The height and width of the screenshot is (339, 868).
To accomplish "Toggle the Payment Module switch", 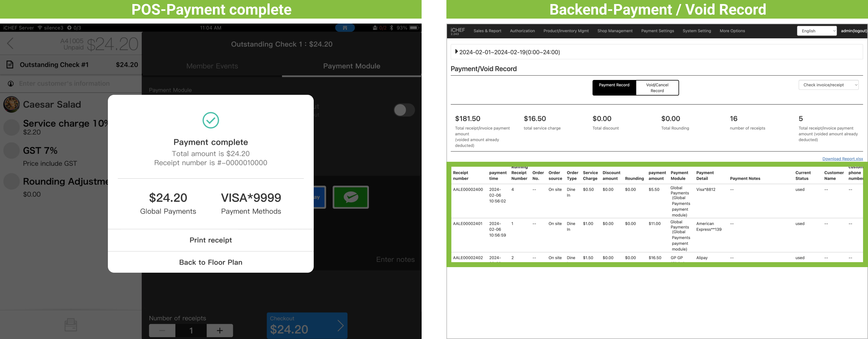I will (404, 110).
